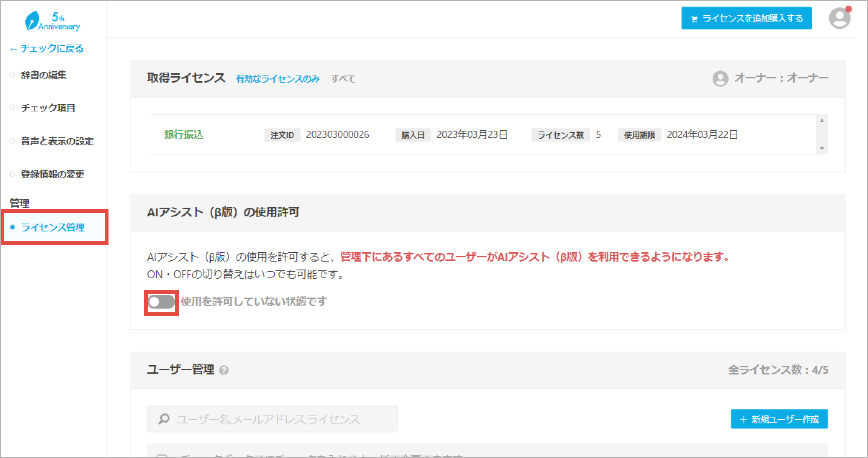This screenshot has width=868, height=458.
Task: Click the 銀行振込 license entry
Action: coord(183,134)
